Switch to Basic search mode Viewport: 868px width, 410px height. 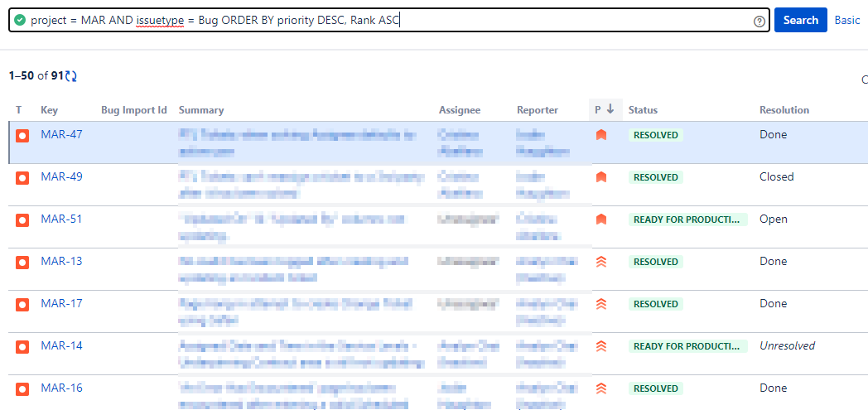point(847,20)
